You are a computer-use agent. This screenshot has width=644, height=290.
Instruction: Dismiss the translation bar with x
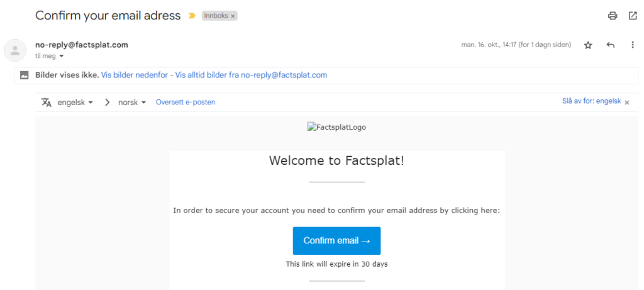(x=626, y=102)
